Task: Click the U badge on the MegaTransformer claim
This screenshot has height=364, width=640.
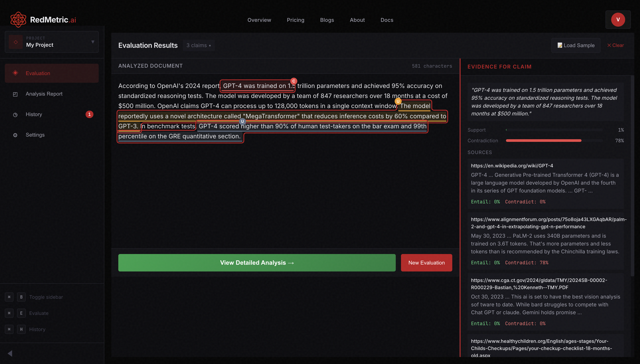Action: [398, 101]
